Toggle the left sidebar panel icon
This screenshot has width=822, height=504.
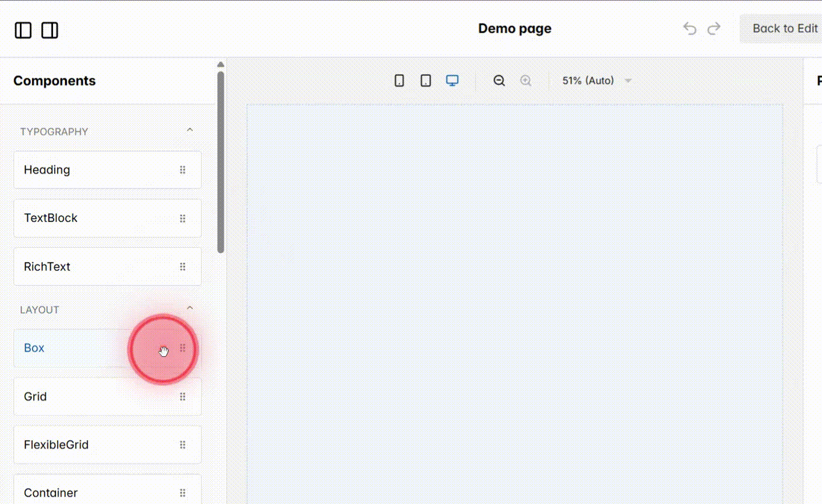(x=23, y=30)
